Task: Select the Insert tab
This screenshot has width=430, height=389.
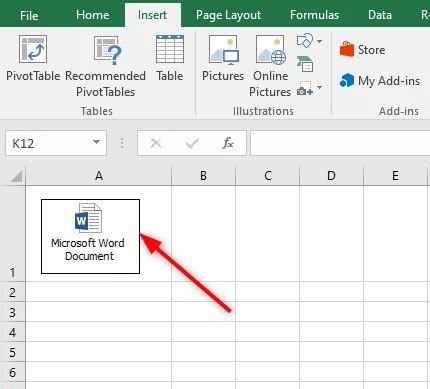Action: (152, 15)
